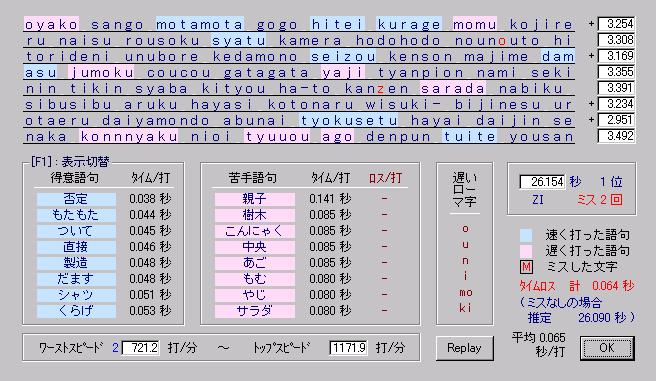The image size is (656, 381).
Task: Click the [F1] 表示切替 display toggle label
Action: [70, 161]
